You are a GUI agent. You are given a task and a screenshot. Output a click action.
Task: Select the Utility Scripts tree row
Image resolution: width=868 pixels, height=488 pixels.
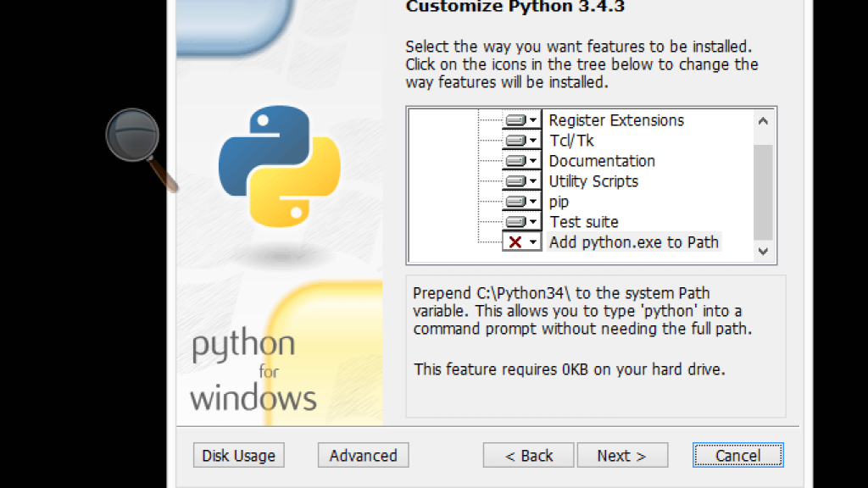point(593,181)
